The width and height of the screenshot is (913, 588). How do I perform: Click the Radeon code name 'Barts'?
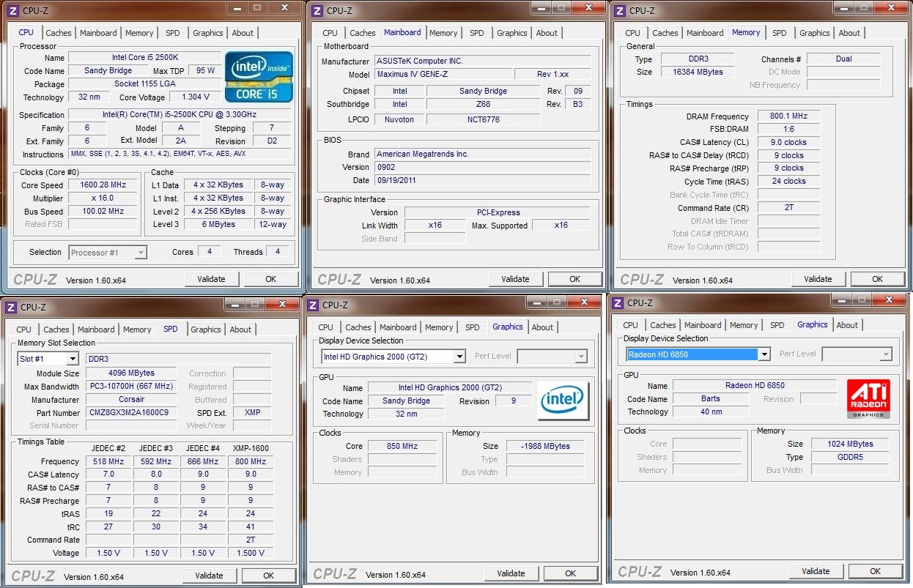710,399
